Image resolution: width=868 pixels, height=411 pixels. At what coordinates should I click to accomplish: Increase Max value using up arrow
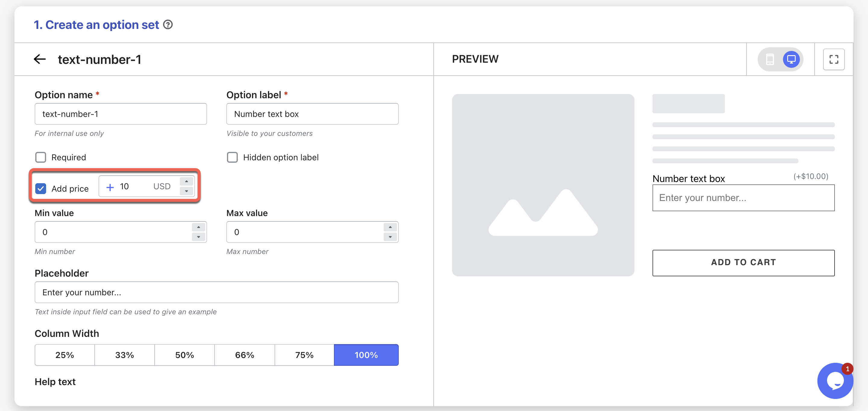(x=390, y=227)
